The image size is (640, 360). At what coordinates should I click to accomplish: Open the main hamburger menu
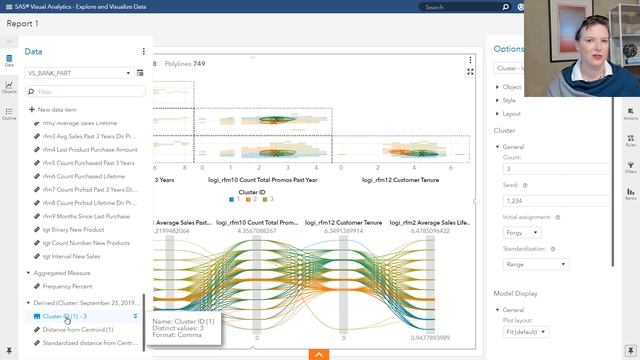pyautogui.click(x=9, y=7)
